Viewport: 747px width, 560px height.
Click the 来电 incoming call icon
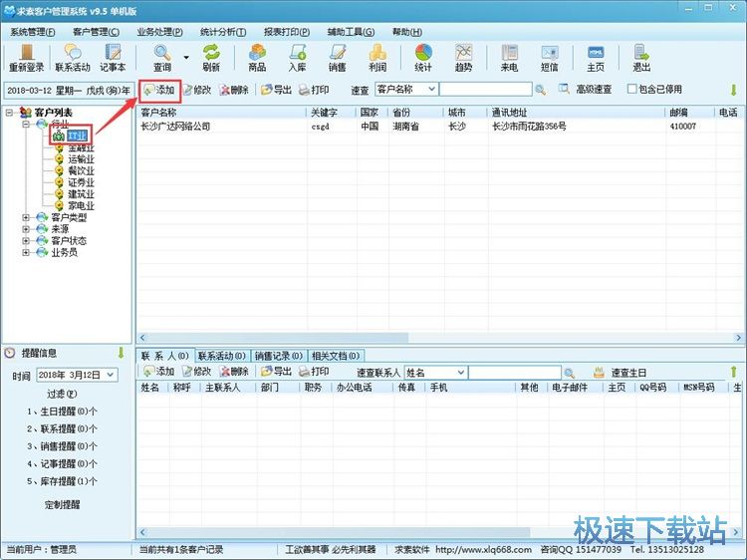pyautogui.click(x=509, y=58)
